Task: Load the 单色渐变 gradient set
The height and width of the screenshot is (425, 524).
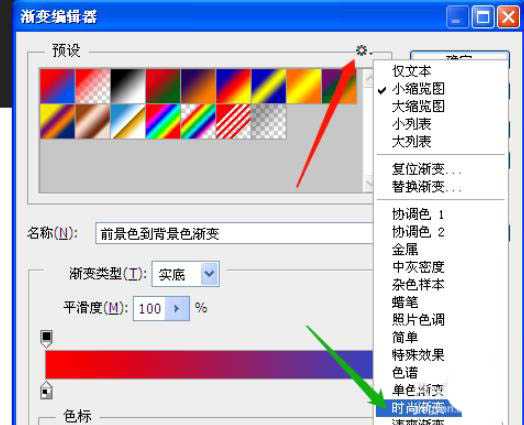Action: pyautogui.click(x=418, y=390)
